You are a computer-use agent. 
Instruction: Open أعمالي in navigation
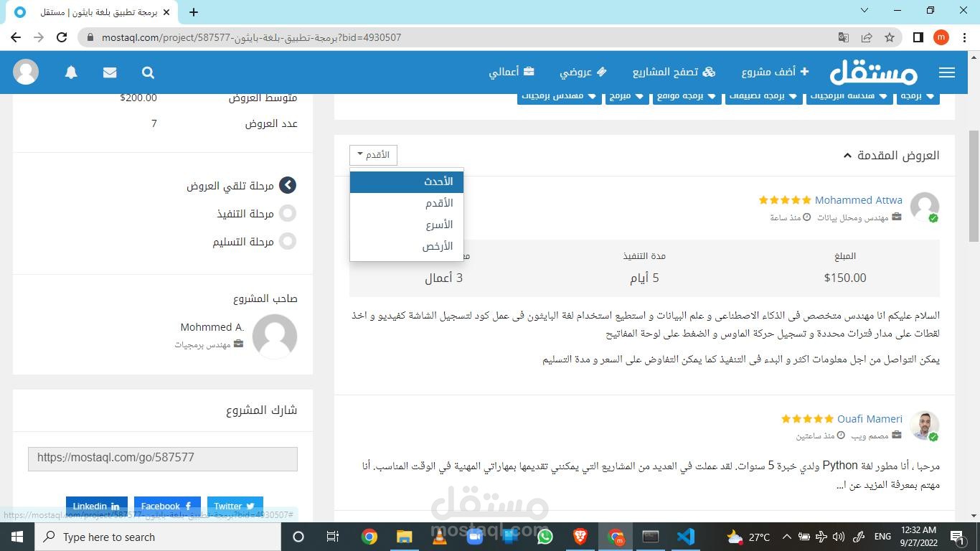[512, 72]
